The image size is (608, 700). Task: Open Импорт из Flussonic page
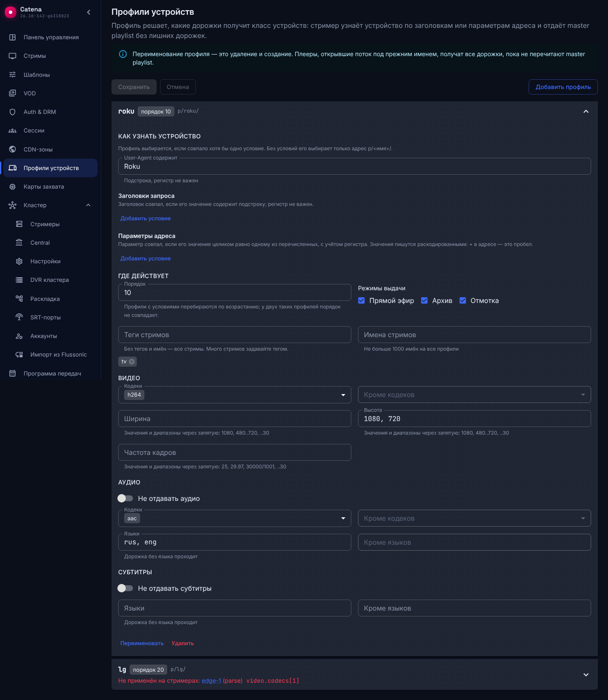click(x=51, y=354)
